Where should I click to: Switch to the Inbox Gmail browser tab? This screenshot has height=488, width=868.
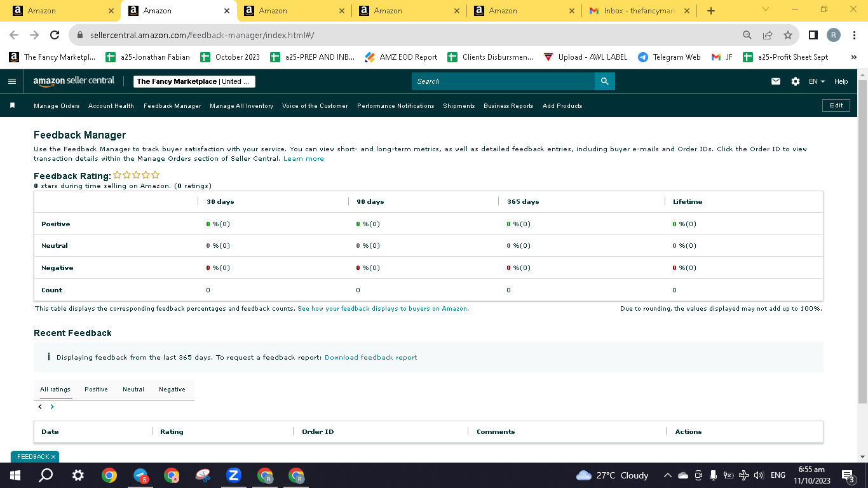point(638,11)
